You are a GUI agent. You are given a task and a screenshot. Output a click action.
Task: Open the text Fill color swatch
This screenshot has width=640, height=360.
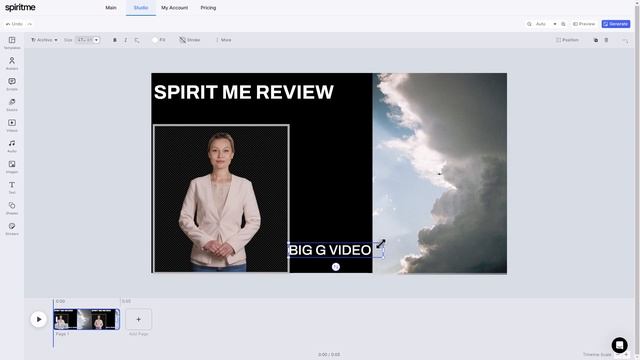pos(158,40)
